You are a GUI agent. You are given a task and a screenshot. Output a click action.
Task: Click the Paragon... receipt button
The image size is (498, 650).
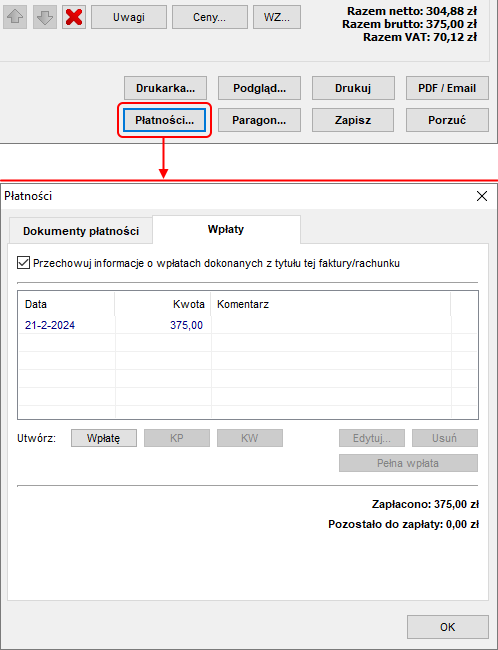[x=260, y=120]
